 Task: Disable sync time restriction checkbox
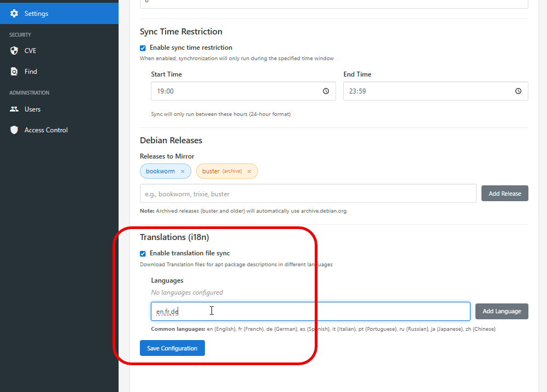tap(143, 48)
